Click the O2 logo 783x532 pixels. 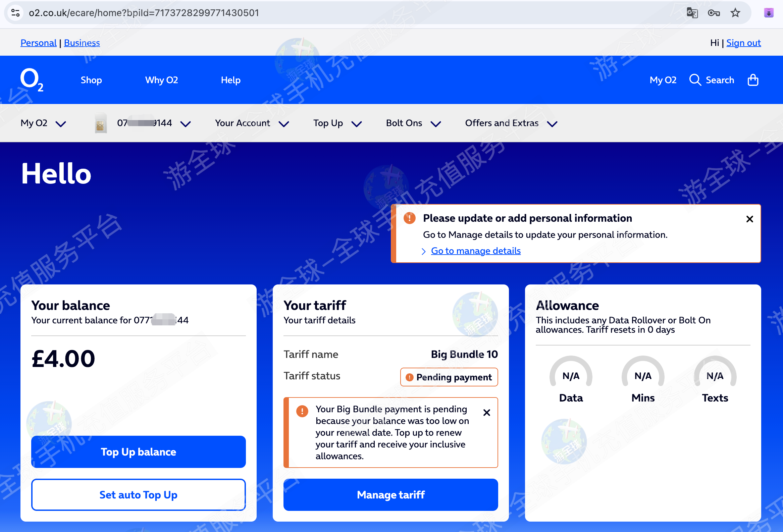[32, 80]
